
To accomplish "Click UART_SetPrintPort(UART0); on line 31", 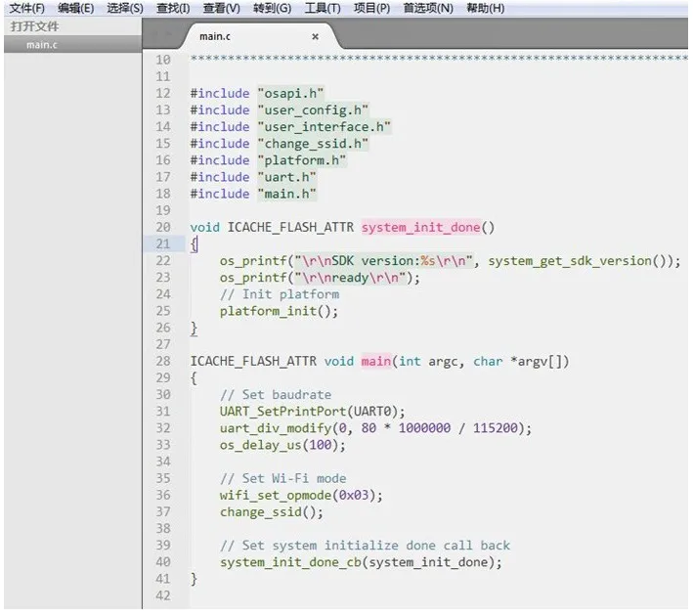I will [x=313, y=412].
